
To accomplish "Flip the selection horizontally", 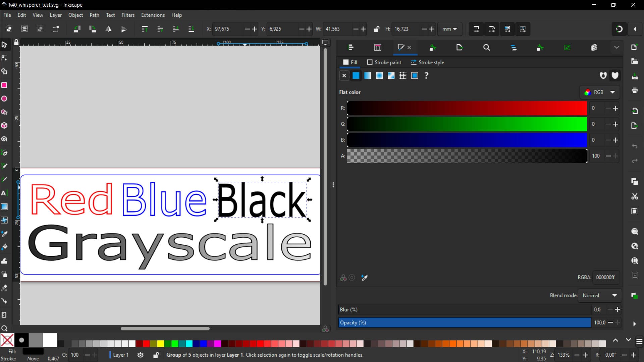I will click(x=108, y=29).
